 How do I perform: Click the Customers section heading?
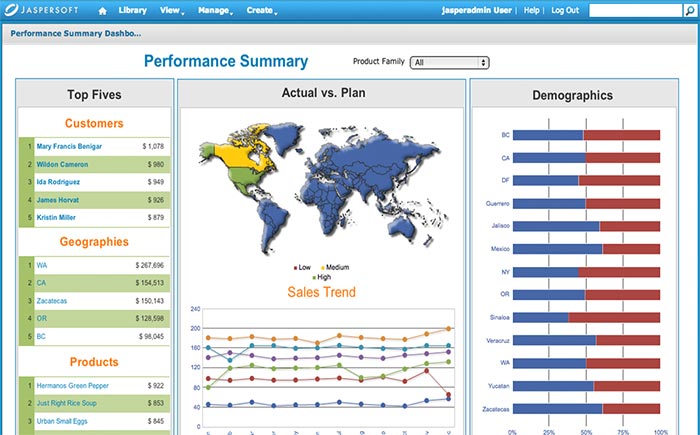pos(94,123)
